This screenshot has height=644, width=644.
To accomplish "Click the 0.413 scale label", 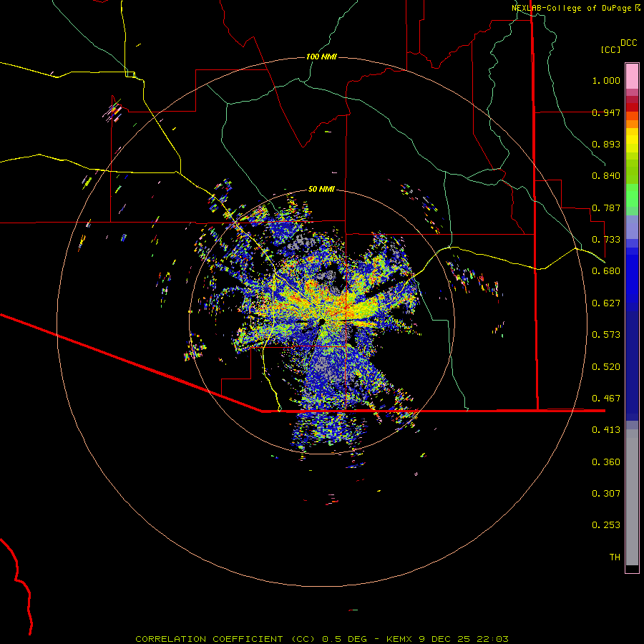I will [x=606, y=430].
